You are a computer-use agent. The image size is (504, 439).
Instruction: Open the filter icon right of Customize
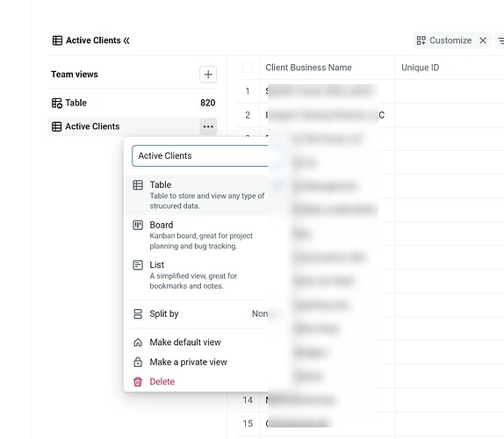click(x=500, y=40)
